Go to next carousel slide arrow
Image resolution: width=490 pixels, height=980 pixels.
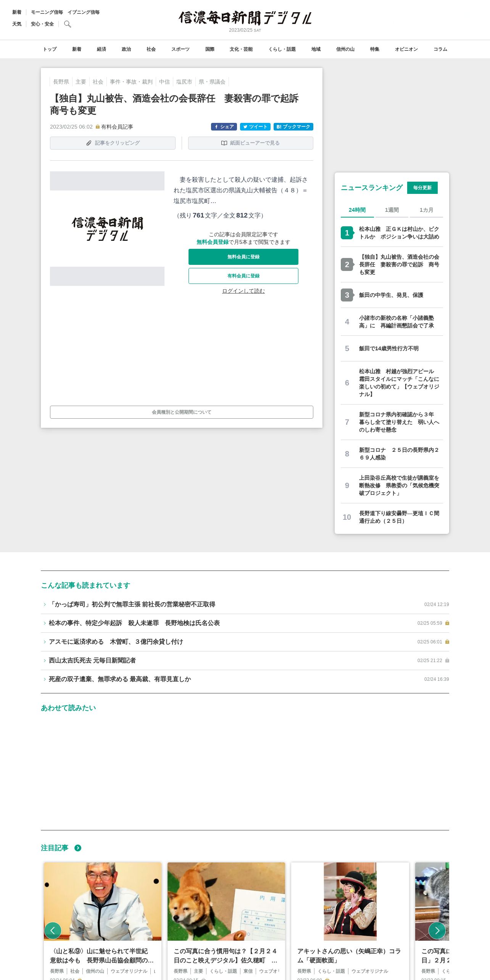[x=437, y=930]
